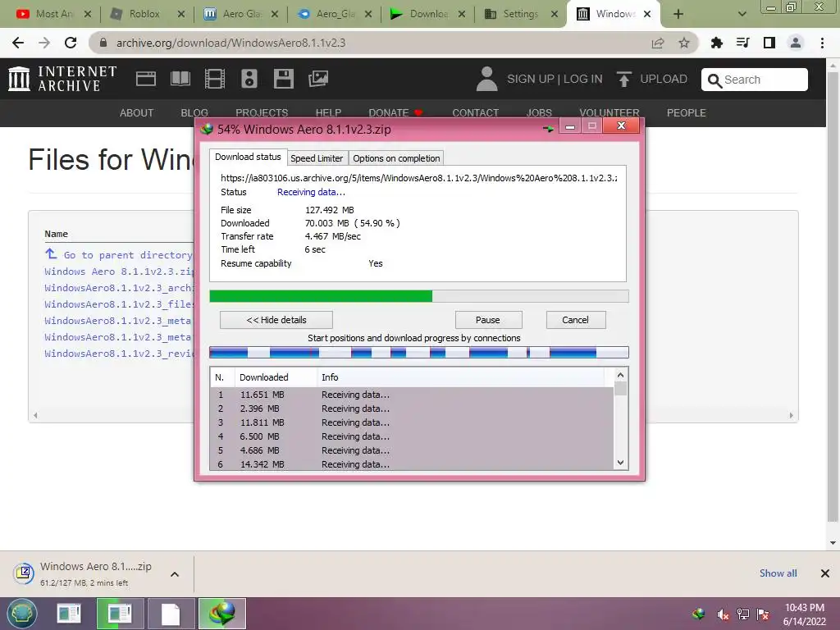This screenshot has width=840, height=630.
Task: Open the Images icon in Archive header
Action: (x=318, y=79)
